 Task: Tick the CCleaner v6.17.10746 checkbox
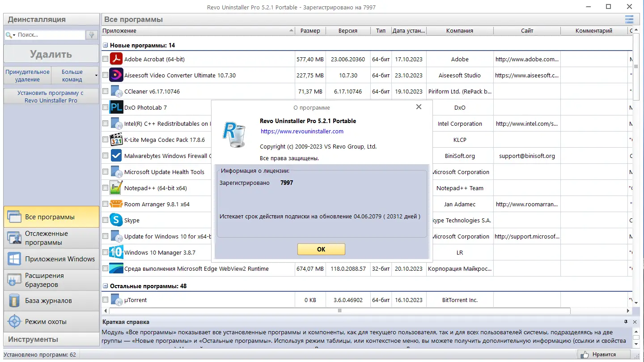point(105,91)
